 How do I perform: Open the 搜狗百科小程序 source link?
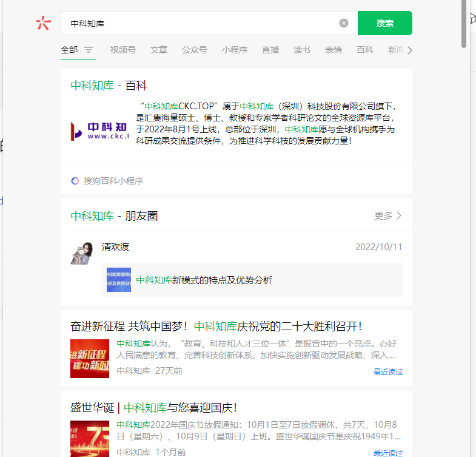(x=113, y=181)
